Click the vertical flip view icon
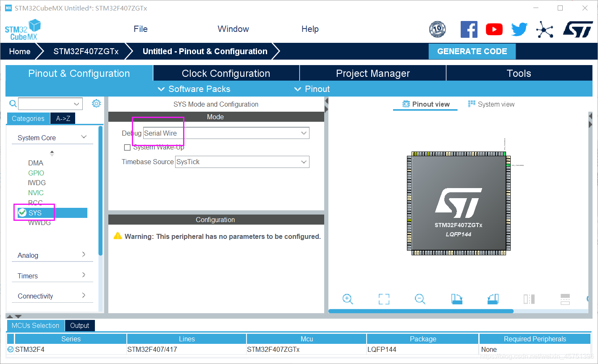598x364 pixels. 565,299
